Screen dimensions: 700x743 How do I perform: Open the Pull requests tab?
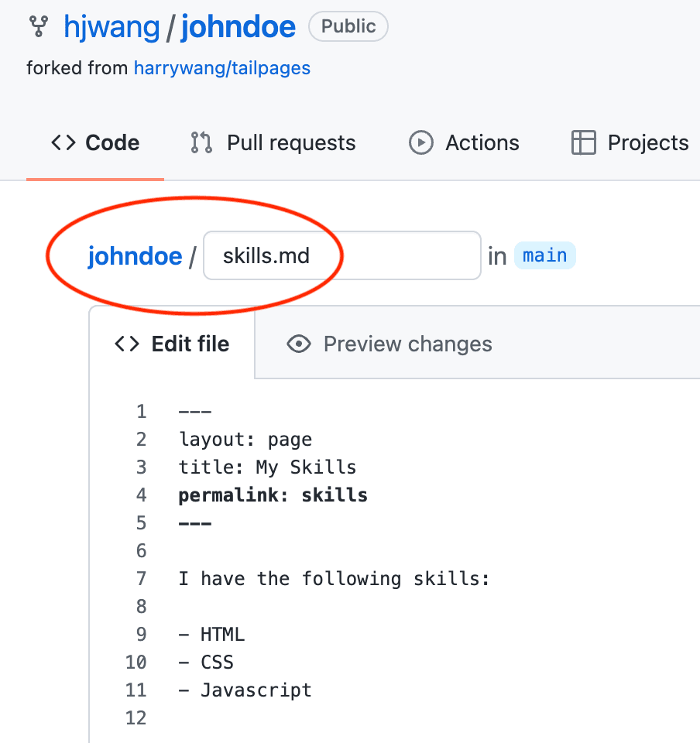pos(273,142)
